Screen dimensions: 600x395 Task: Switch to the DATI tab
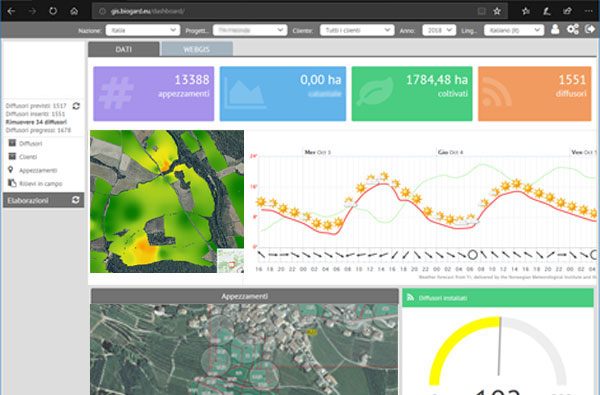coord(124,49)
